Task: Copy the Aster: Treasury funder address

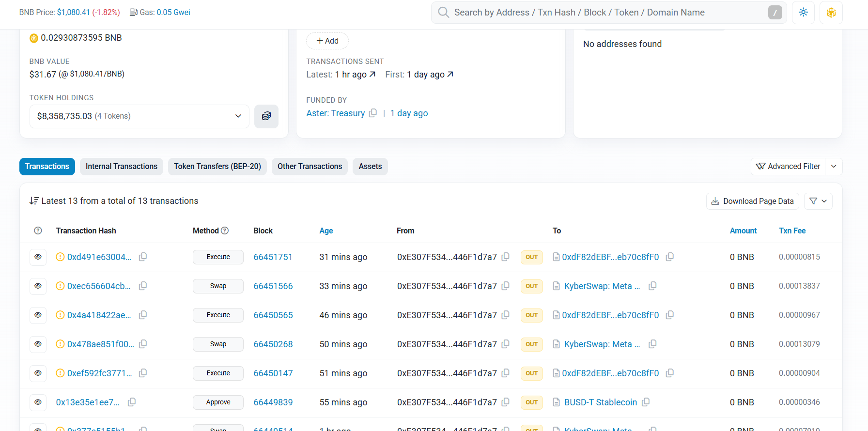Action: tap(373, 113)
